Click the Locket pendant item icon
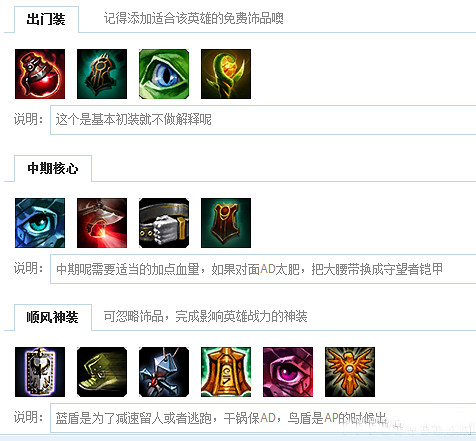Screen dimensions: 476x441 click(164, 372)
